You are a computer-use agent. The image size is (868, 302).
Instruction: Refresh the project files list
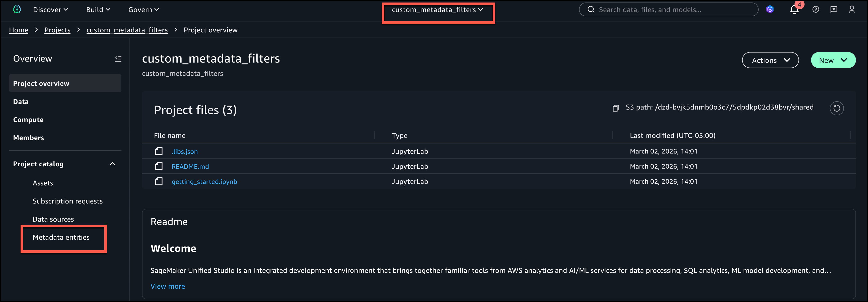tap(837, 108)
